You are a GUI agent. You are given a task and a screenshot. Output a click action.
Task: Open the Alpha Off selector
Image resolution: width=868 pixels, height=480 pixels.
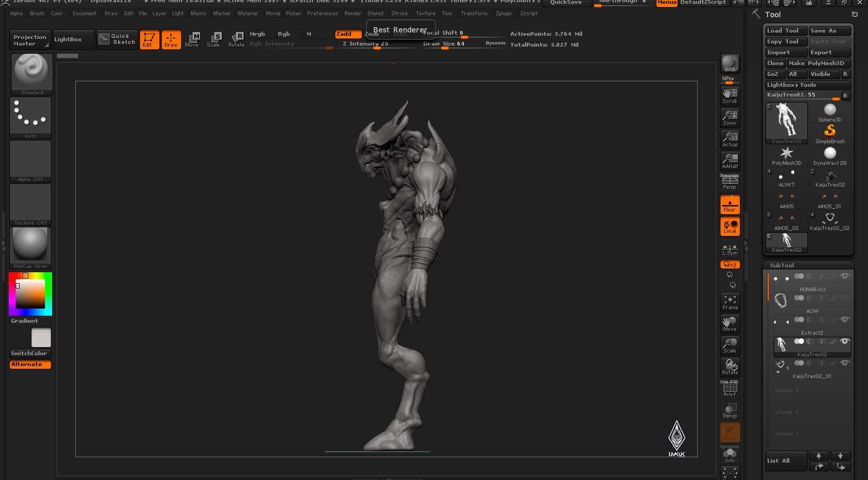pyautogui.click(x=30, y=161)
